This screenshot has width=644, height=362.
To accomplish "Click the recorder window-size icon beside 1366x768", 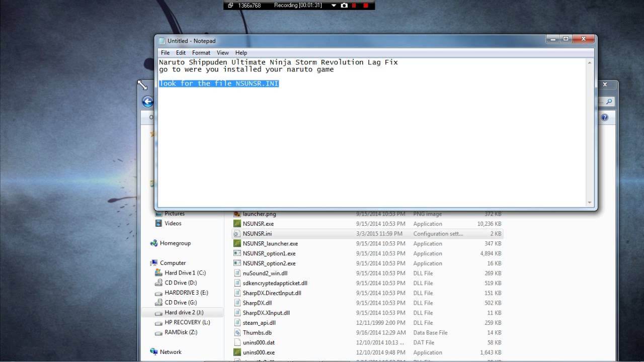I will (x=230, y=6).
